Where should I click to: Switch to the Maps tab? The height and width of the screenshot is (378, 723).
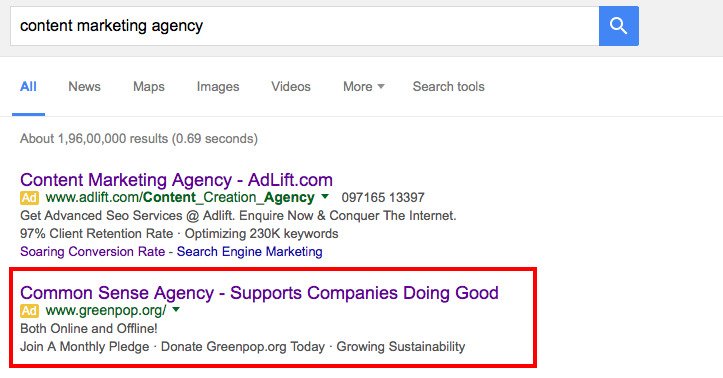pos(148,87)
